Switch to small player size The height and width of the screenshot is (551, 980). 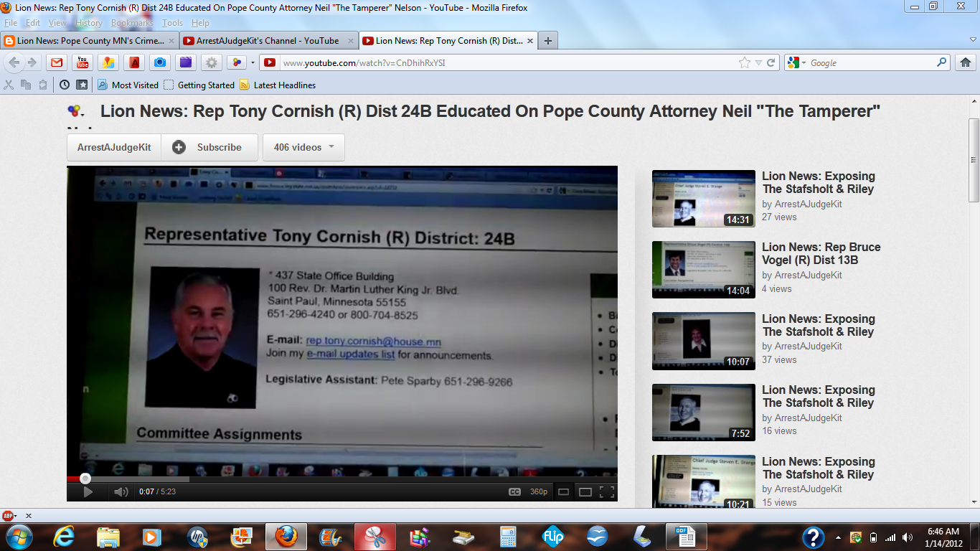click(x=564, y=492)
